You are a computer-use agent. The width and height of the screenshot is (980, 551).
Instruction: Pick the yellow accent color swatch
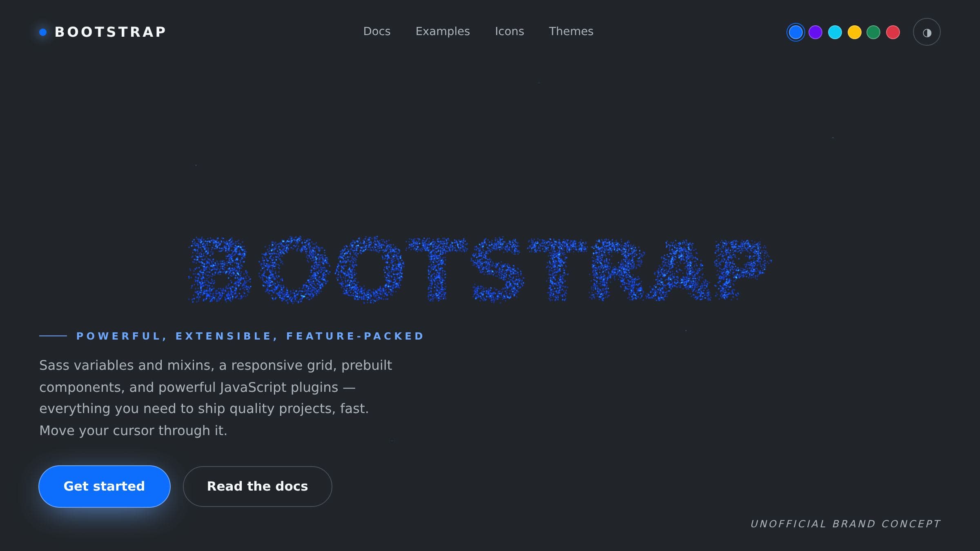854,32
